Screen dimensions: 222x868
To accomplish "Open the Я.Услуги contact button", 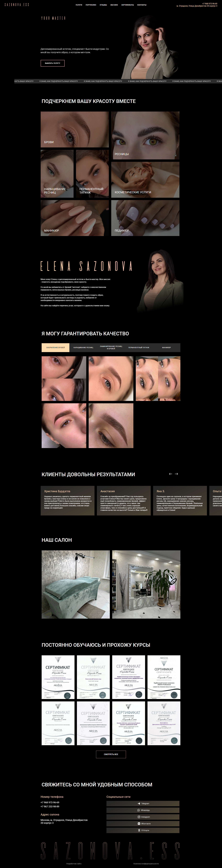I will 143,830.
